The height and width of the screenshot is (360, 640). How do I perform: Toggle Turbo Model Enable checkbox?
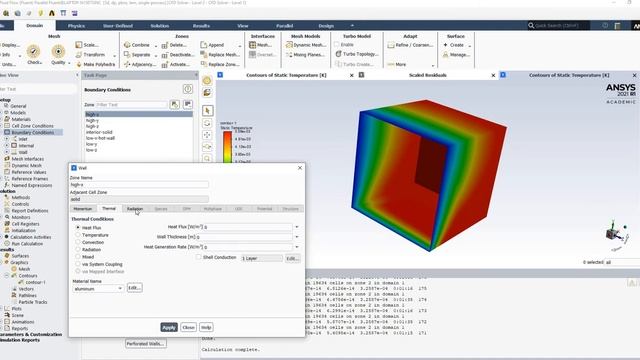pos(337,44)
